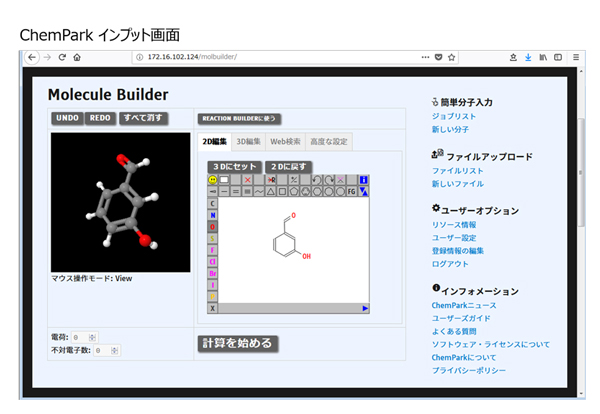Select the pink X spiro tool

click(340, 179)
